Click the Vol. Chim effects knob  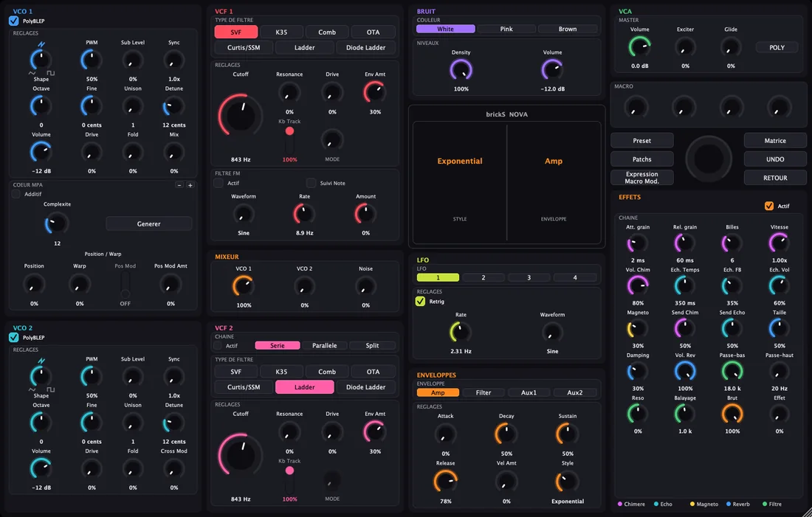pos(638,285)
